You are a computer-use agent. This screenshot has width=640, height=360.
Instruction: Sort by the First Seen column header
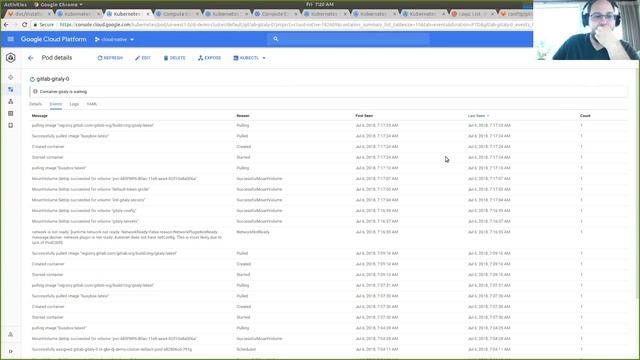[364, 116]
